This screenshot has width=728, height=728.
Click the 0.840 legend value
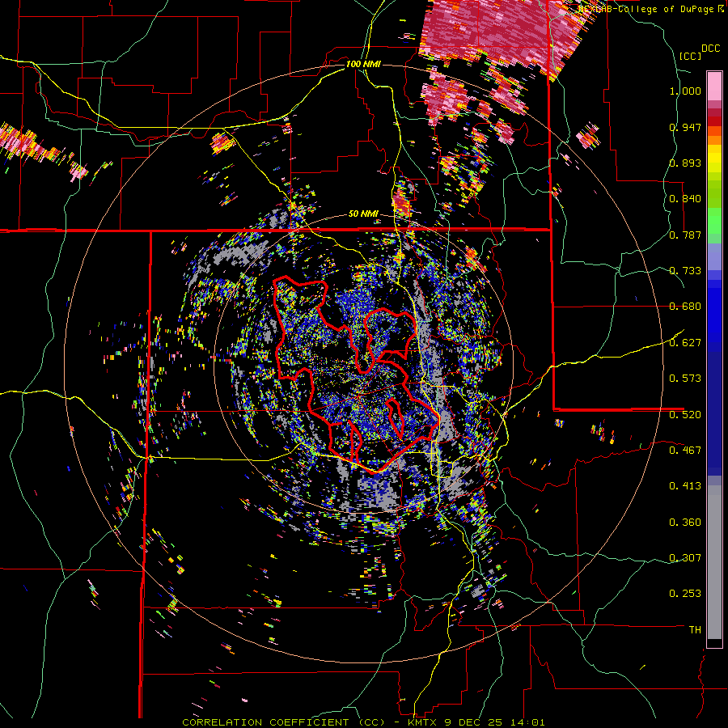685,199
